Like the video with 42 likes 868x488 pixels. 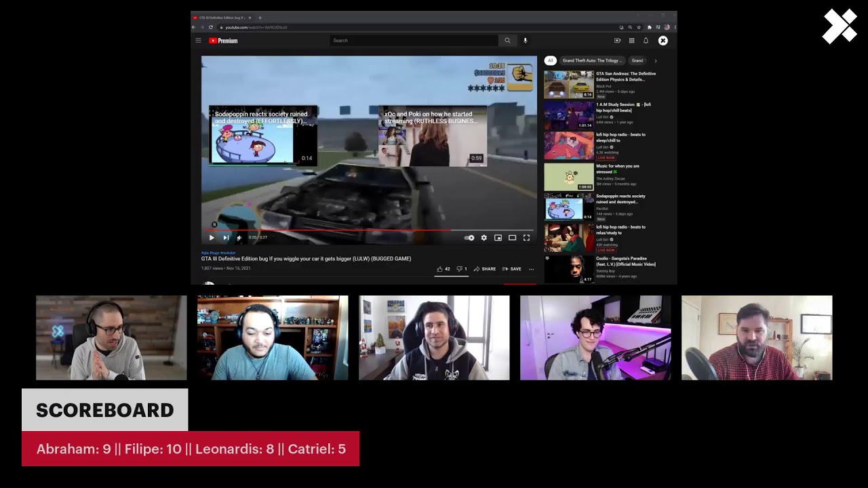(x=443, y=269)
